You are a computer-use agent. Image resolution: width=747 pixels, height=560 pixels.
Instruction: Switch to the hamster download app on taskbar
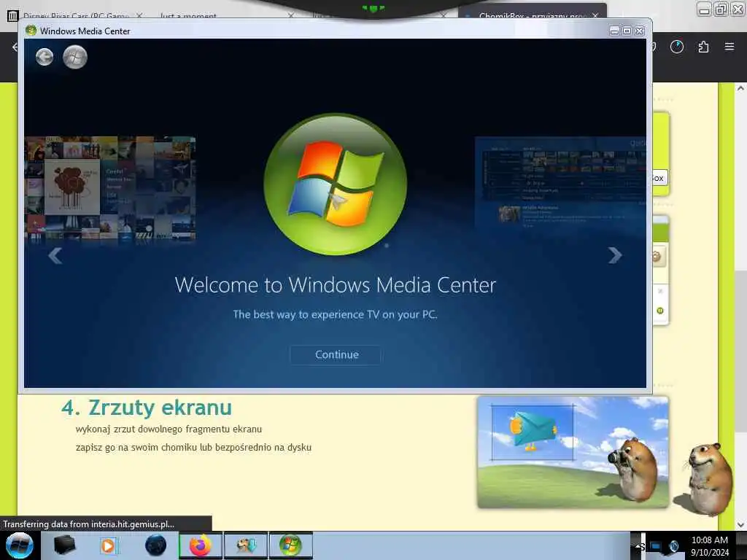[x=246, y=545]
